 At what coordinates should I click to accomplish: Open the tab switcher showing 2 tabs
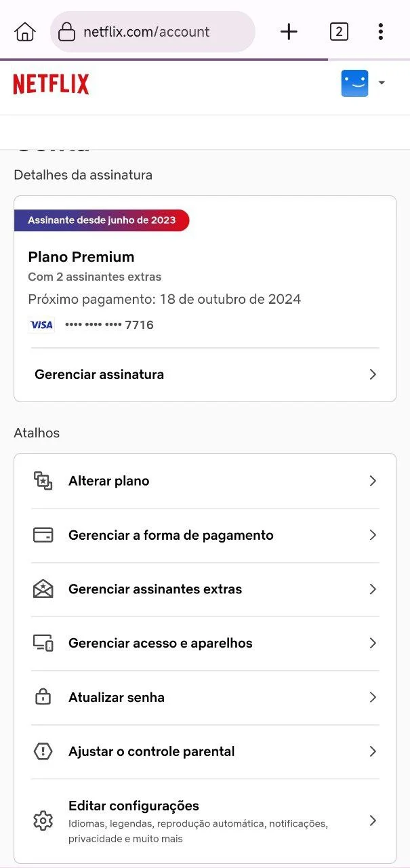[339, 31]
